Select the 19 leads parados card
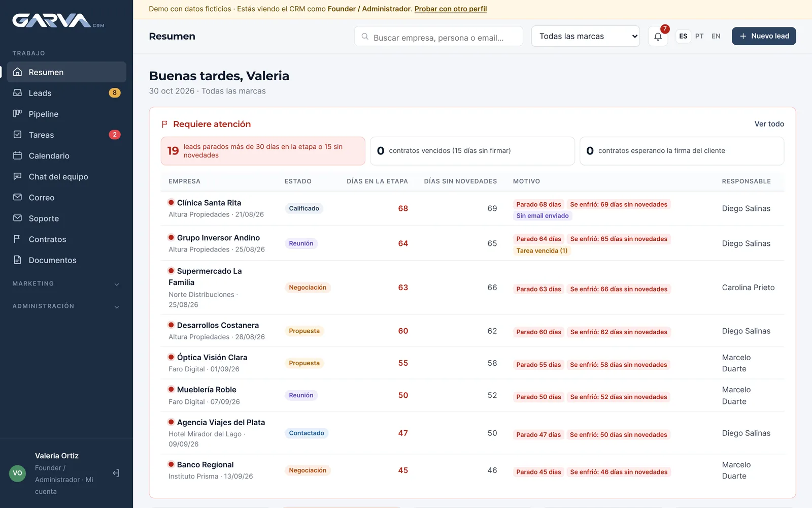The image size is (812, 508). [x=263, y=151]
